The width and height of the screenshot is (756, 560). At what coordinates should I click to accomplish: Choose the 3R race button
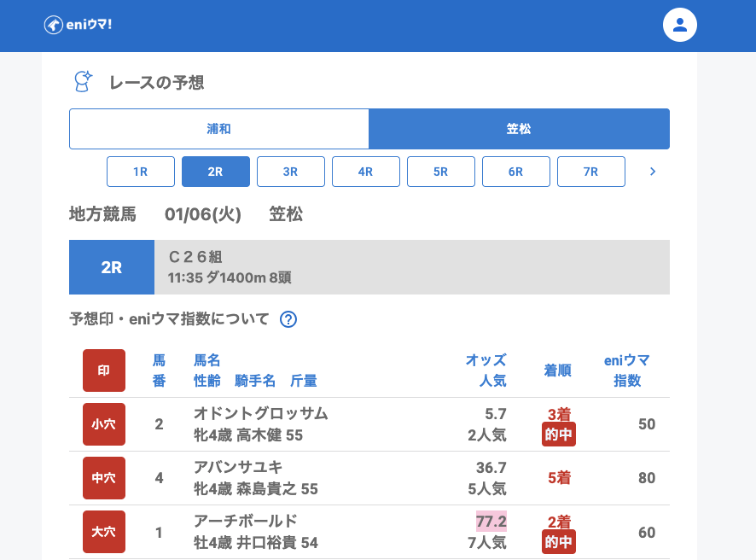pyautogui.click(x=291, y=172)
